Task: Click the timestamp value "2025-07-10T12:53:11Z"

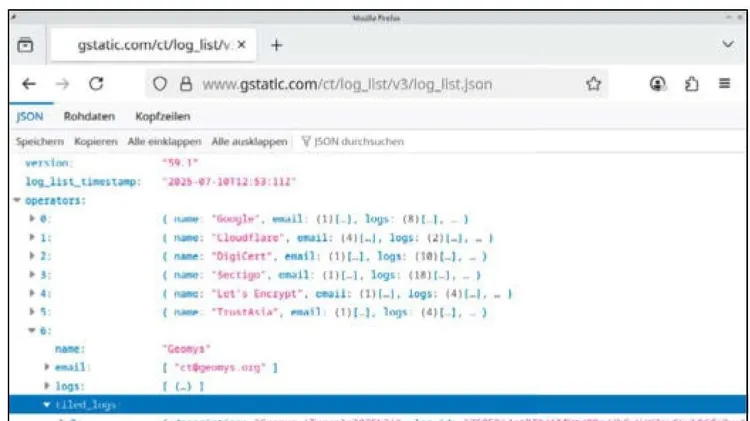Action: pyautogui.click(x=229, y=182)
